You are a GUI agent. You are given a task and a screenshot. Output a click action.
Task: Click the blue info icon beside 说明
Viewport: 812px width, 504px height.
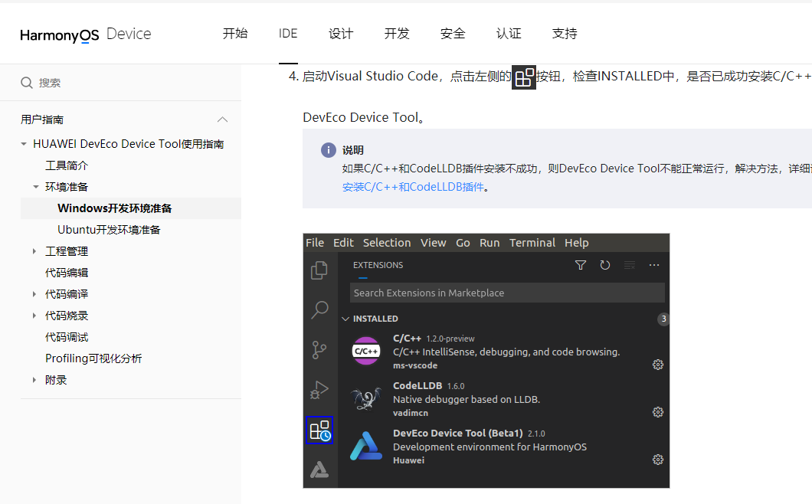coord(329,150)
